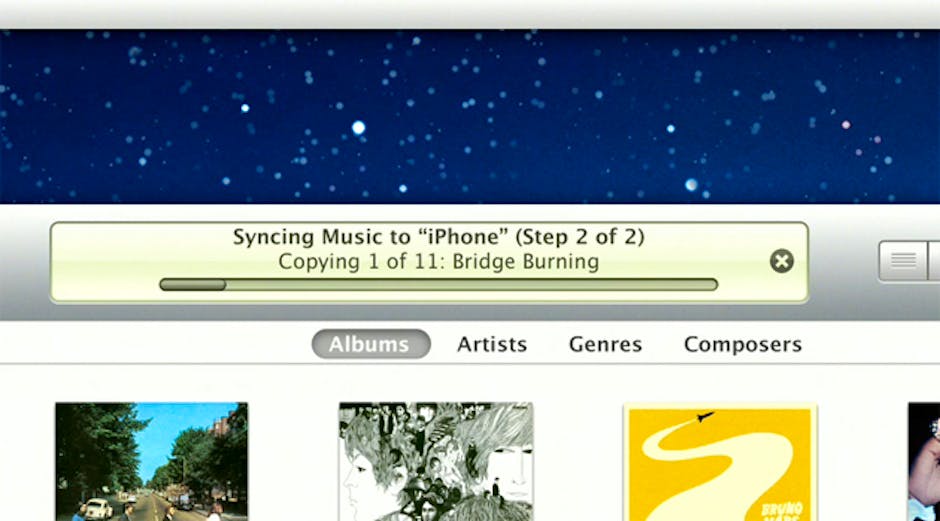Screen dimensions: 940x521
Task: Click empty toolbar area left of status display
Action: [x=25, y=262]
